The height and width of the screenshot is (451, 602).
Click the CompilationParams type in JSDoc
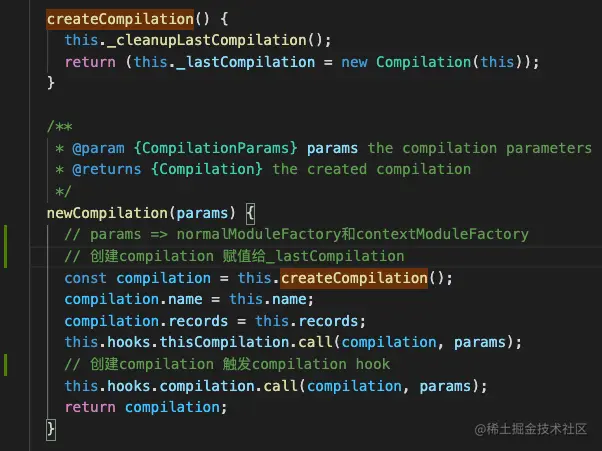[215, 148]
